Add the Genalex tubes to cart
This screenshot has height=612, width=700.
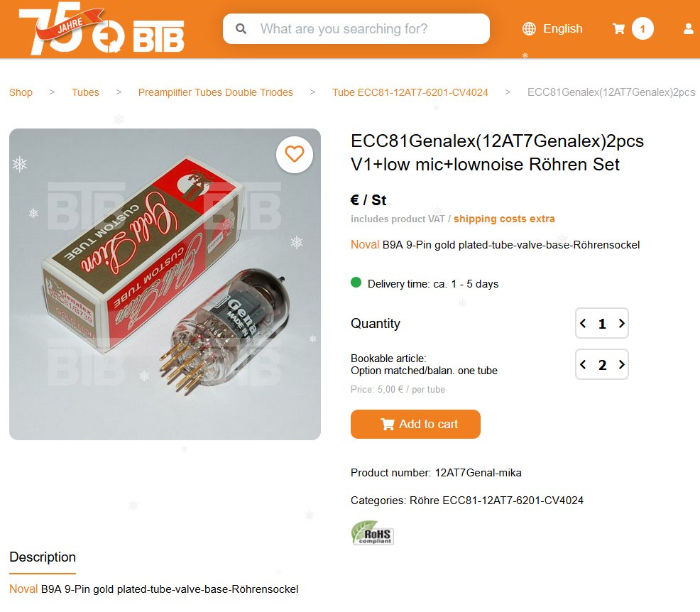pyautogui.click(x=415, y=424)
